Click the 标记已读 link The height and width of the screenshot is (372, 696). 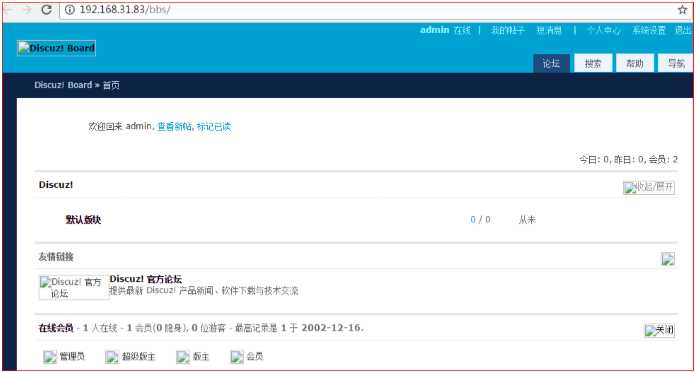click(x=214, y=127)
